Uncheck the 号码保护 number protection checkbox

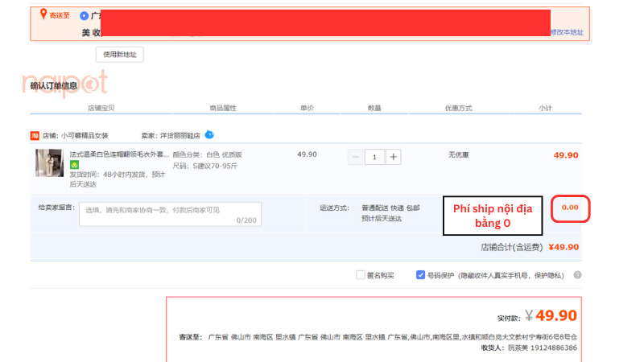[420, 275]
